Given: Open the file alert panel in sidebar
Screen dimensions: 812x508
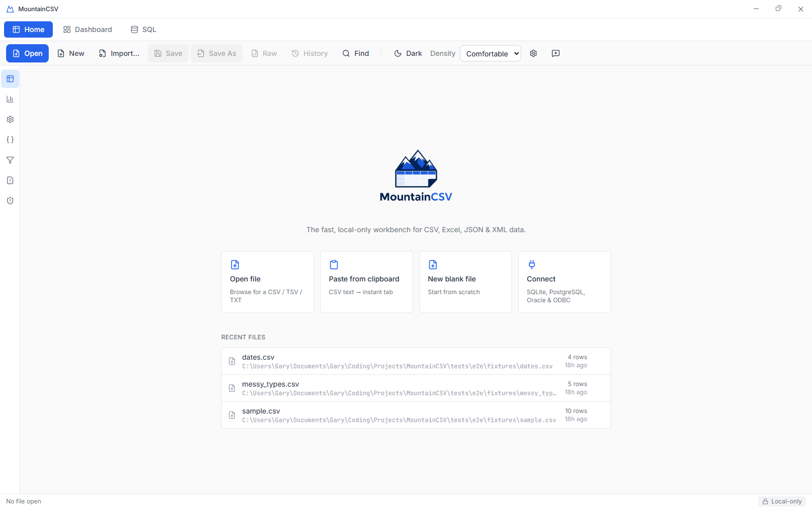Looking at the screenshot, I should coord(10,180).
